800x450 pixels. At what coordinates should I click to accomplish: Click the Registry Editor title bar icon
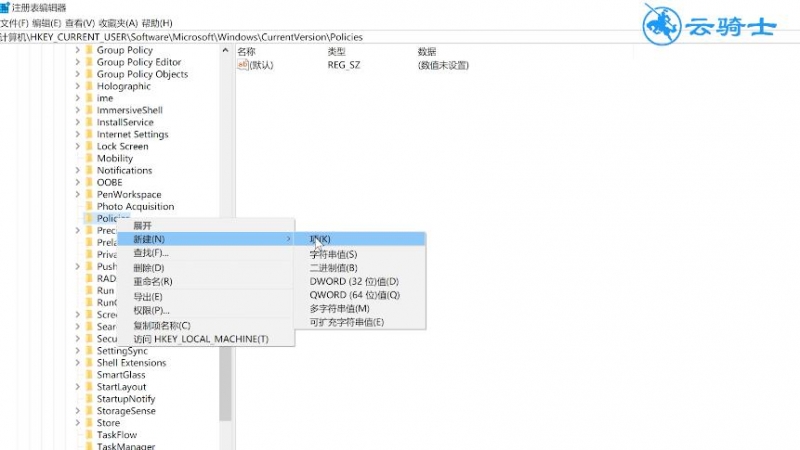pyautogui.click(x=5, y=8)
